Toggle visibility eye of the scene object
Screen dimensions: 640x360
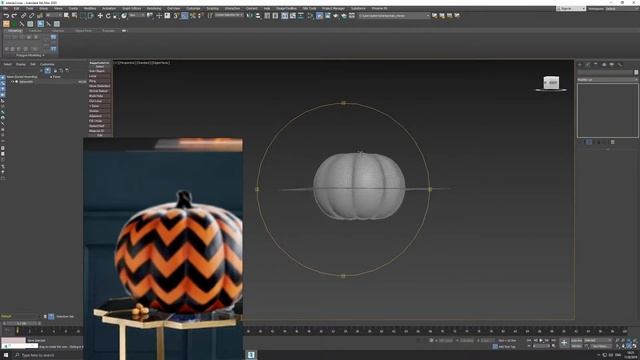click(13, 82)
